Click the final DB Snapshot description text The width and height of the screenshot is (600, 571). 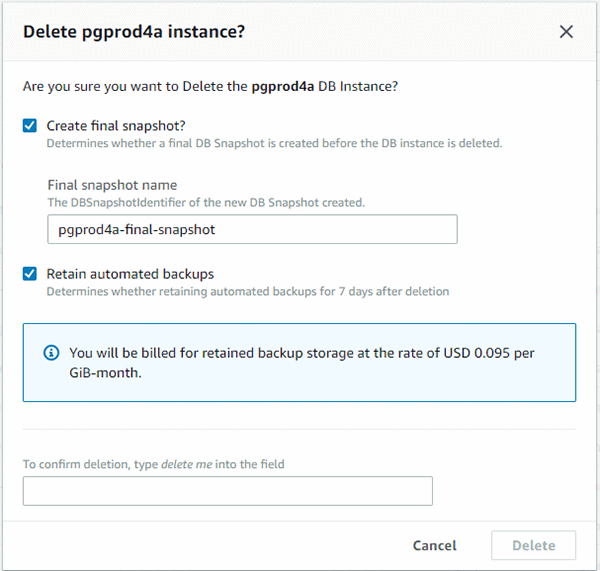[x=274, y=143]
